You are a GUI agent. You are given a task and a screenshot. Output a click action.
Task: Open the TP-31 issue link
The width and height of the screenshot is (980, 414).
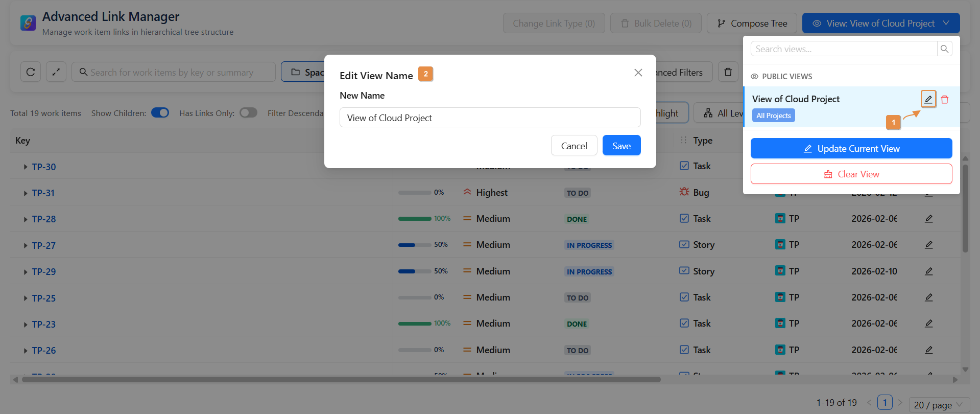43,193
